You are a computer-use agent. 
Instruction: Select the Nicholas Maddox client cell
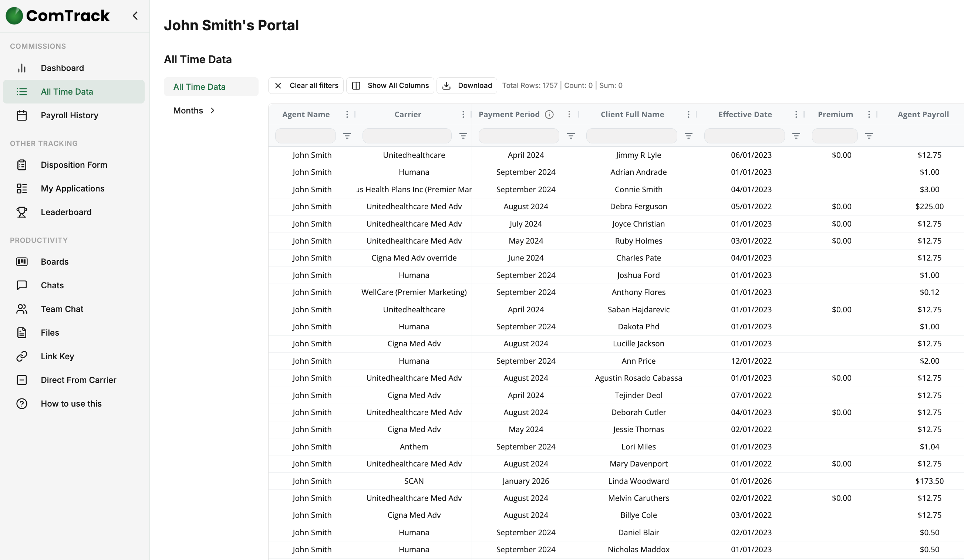point(638,550)
